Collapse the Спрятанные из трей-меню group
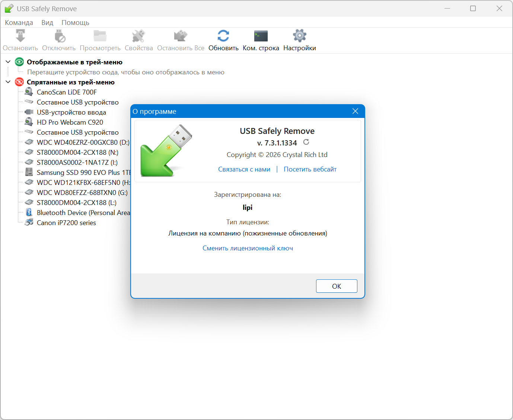 (x=8, y=82)
